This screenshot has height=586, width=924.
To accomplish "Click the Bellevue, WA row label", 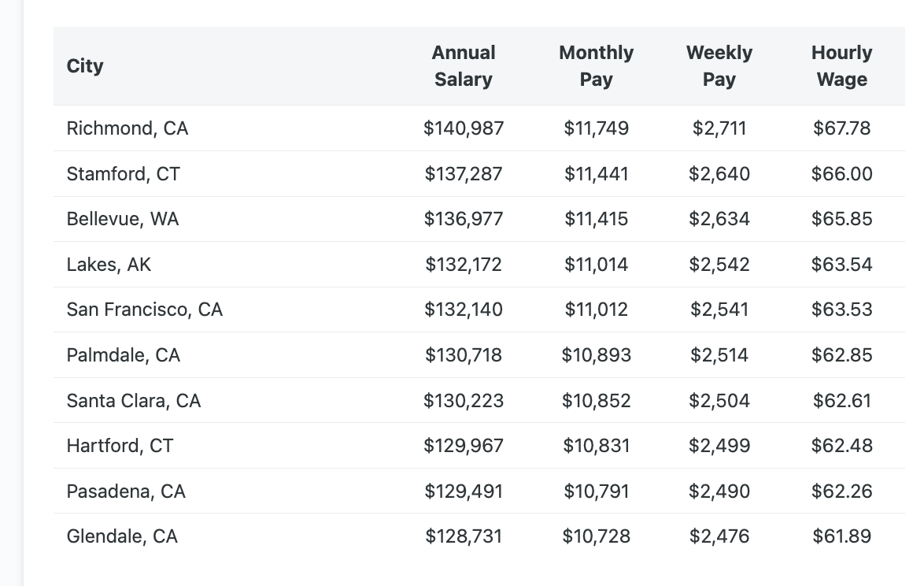I will [123, 219].
